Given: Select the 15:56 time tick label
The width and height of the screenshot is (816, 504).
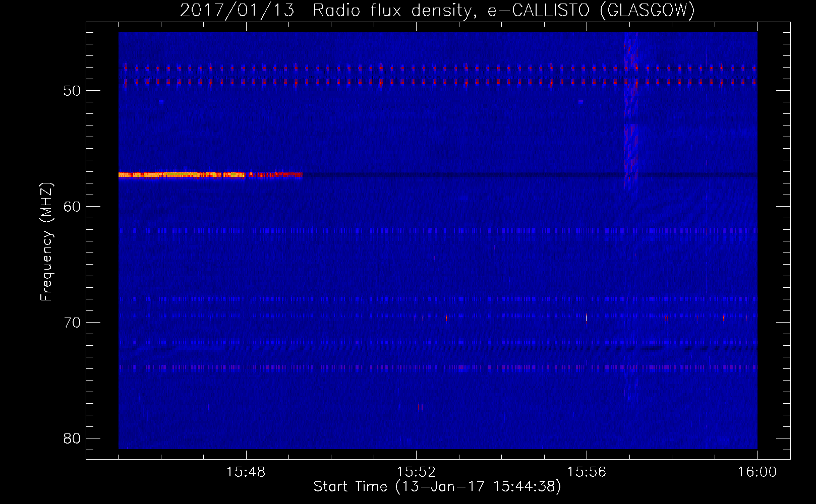Looking at the screenshot, I should (x=587, y=472).
